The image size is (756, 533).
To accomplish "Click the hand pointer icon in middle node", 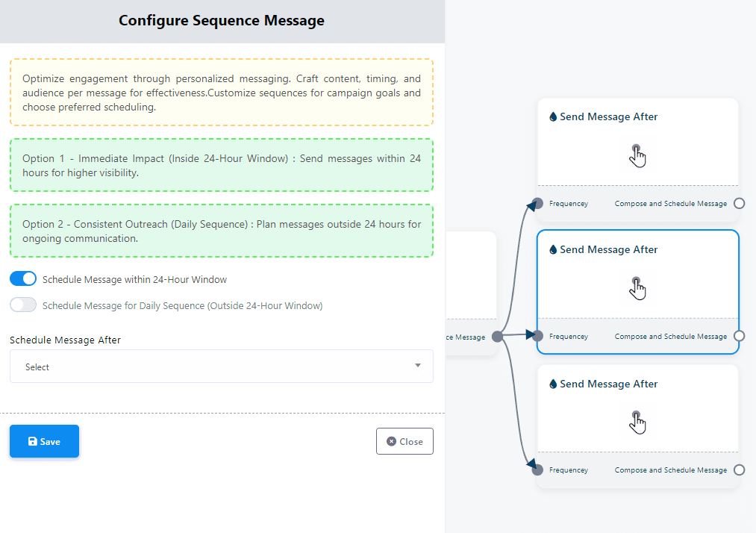I will tap(637, 289).
